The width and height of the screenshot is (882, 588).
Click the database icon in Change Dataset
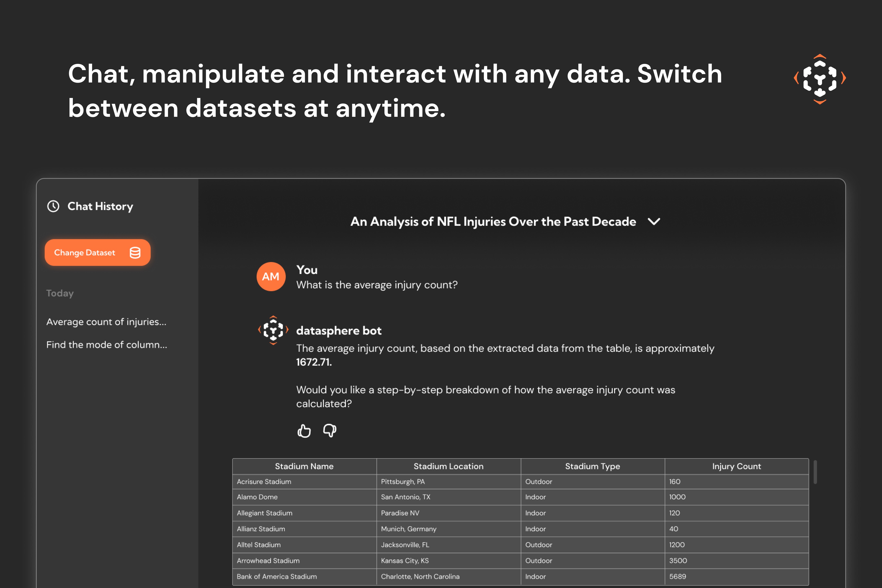(x=135, y=253)
